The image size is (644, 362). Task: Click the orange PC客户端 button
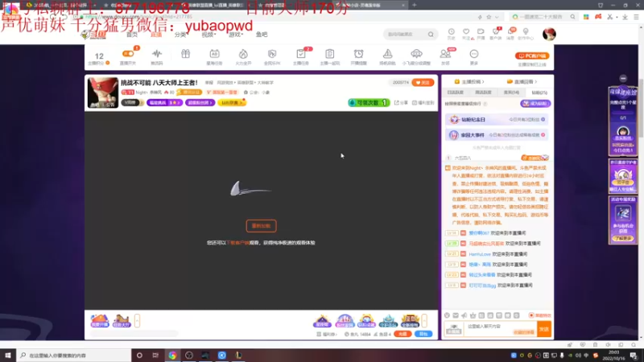tap(532, 56)
